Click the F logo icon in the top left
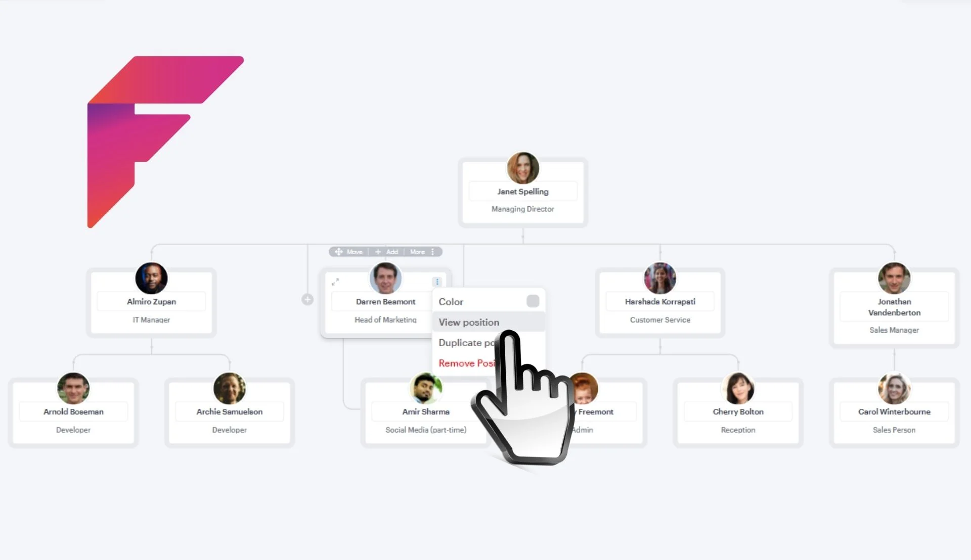Viewport: 971px width, 560px height. (165, 141)
